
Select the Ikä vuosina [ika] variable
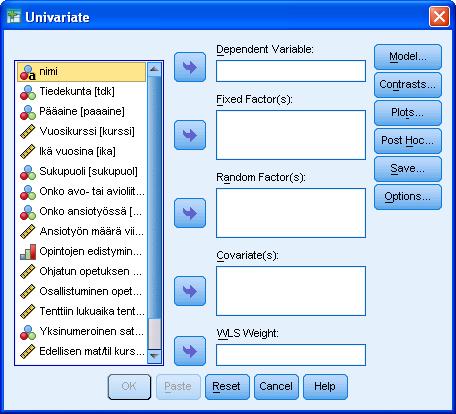82,152
